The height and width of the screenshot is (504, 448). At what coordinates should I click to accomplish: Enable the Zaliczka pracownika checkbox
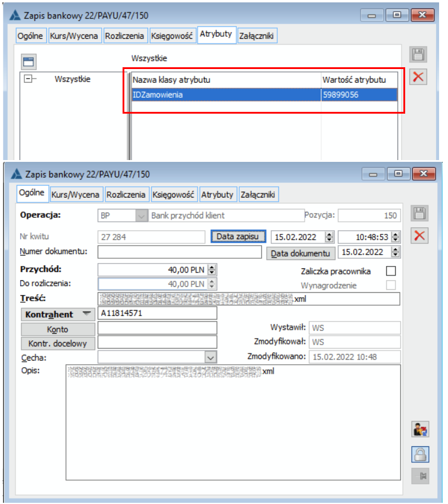391,271
